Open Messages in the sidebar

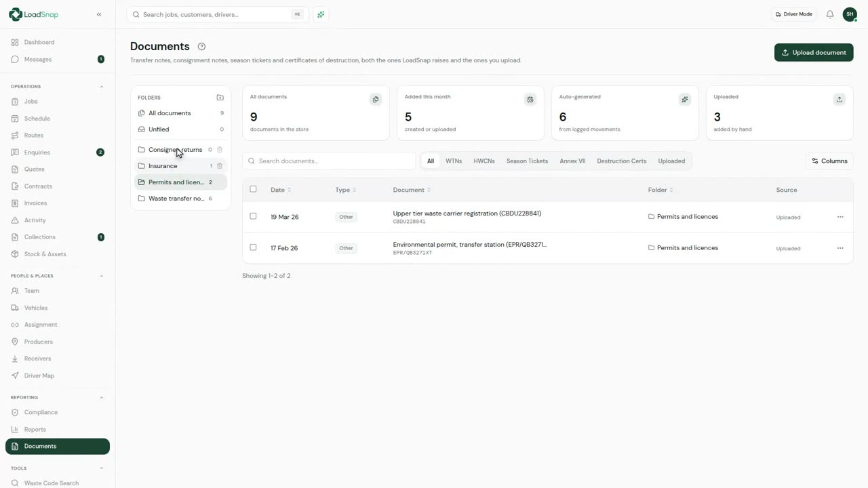tap(58, 59)
